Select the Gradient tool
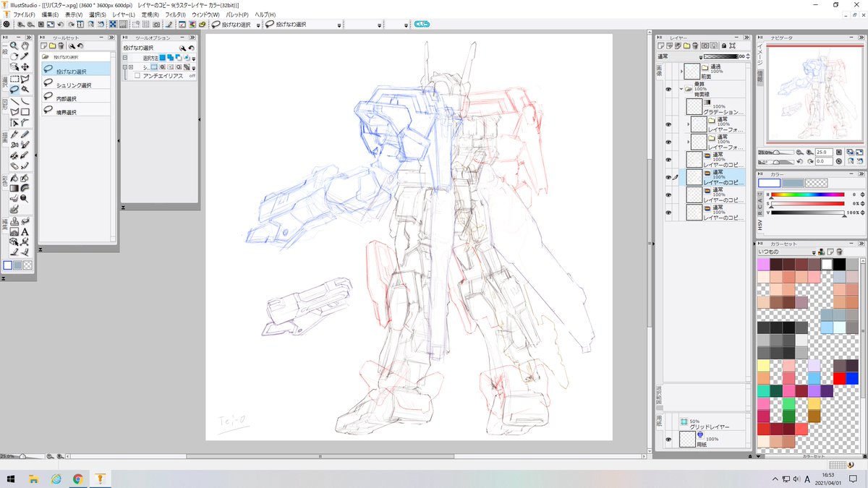868x488 pixels. pyautogui.click(x=14, y=188)
